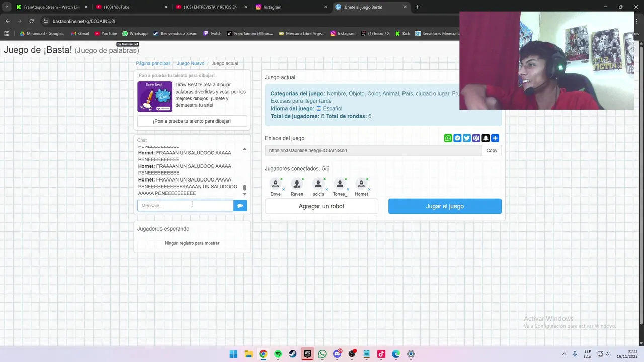Open Steam from the taskbar
Image resolution: width=644 pixels, height=362 pixels.
(x=293, y=354)
